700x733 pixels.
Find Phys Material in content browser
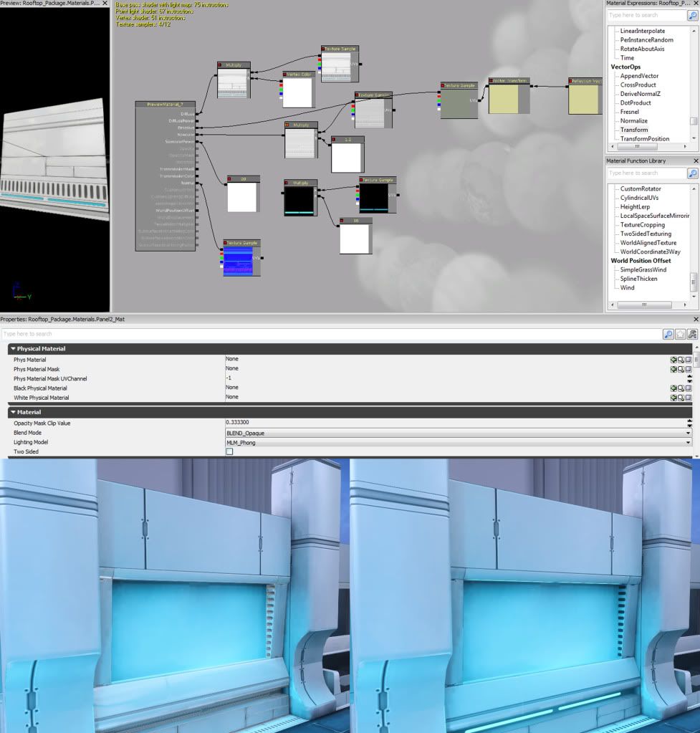(681, 360)
